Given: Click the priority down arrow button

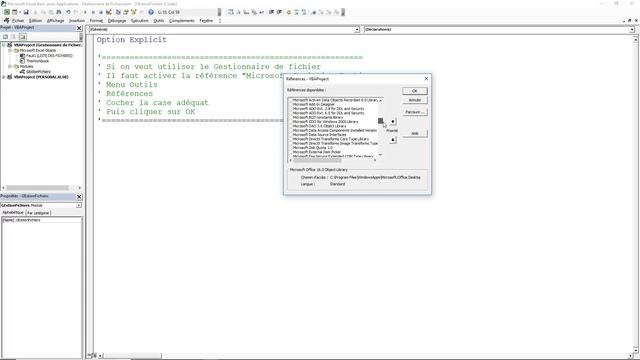Looking at the screenshot, I should point(393,140).
